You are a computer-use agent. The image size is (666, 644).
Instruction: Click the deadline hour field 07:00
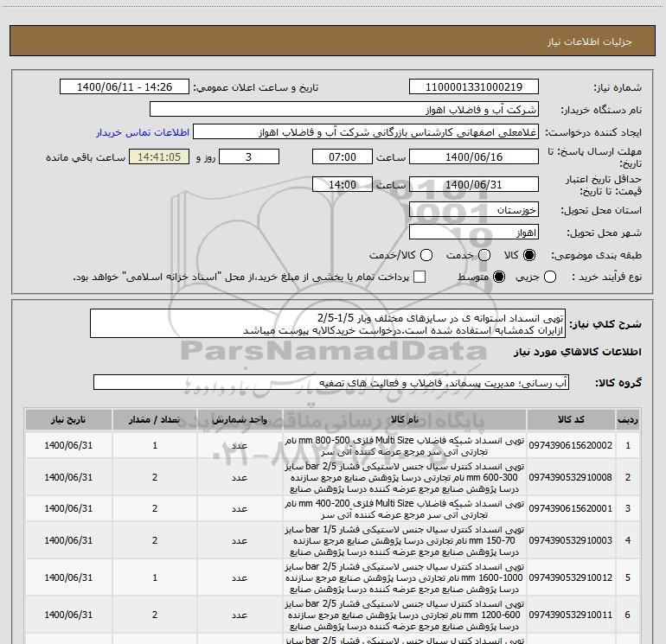[343, 157]
